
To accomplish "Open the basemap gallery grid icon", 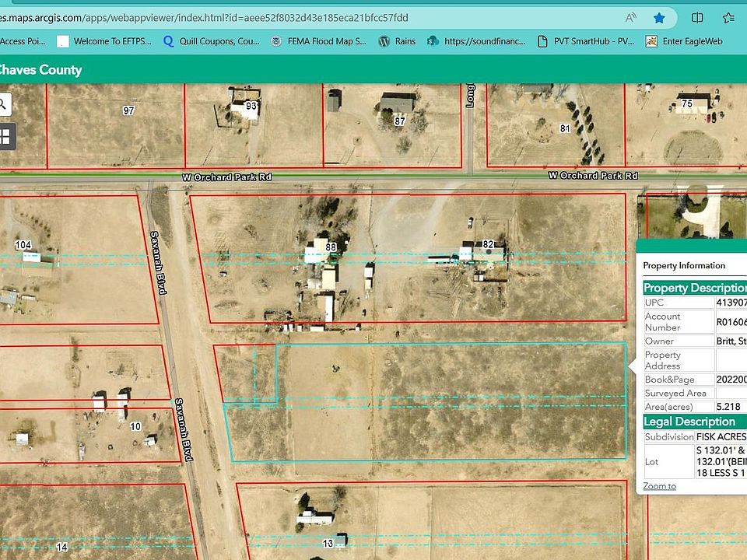I will pos(5,137).
